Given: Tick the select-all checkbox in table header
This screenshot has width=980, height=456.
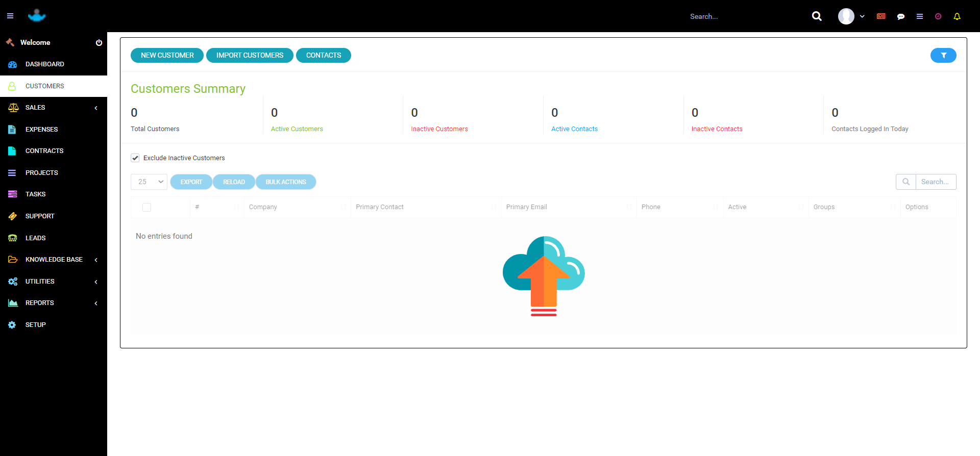Looking at the screenshot, I should click(147, 208).
